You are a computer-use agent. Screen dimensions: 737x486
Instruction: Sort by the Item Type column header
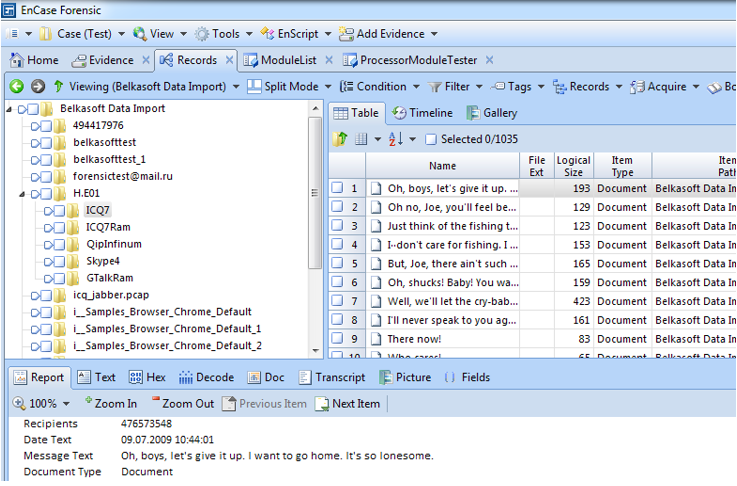coord(622,166)
